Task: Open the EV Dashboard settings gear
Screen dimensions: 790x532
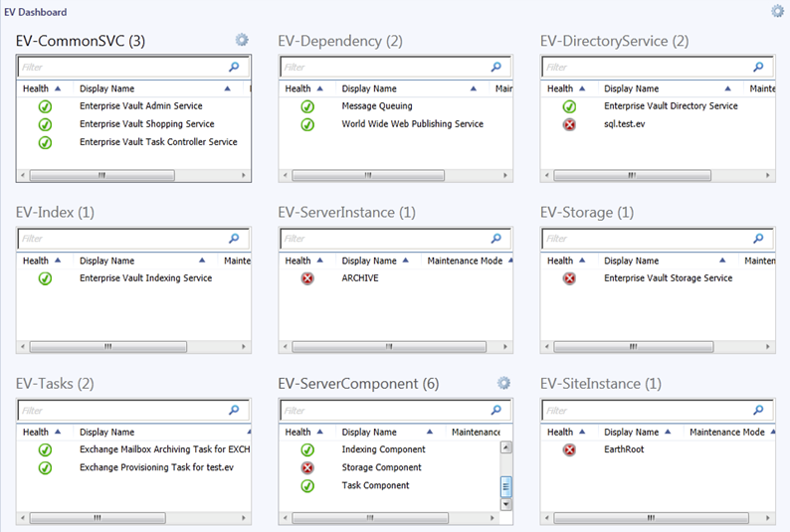Action: pyautogui.click(x=778, y=11)
